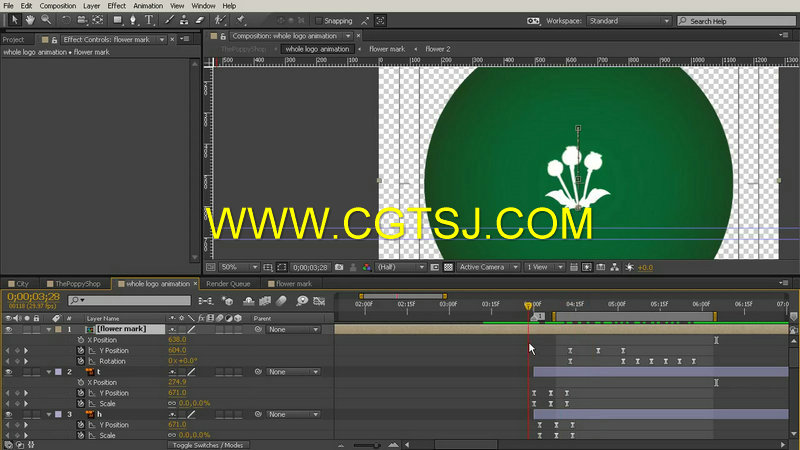Enable frame blending for timeline
This screenshot has width=800, height=450.
[x=265, y=301]
